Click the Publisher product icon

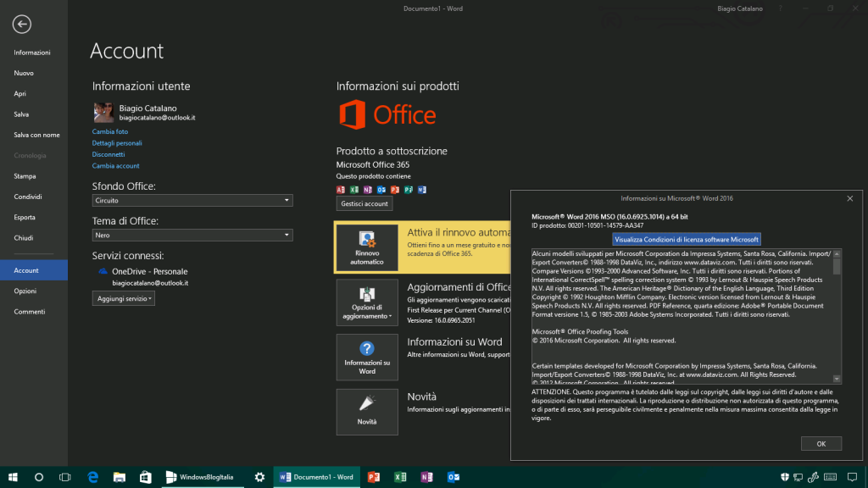pyautogui.click(x=409, y=190)
